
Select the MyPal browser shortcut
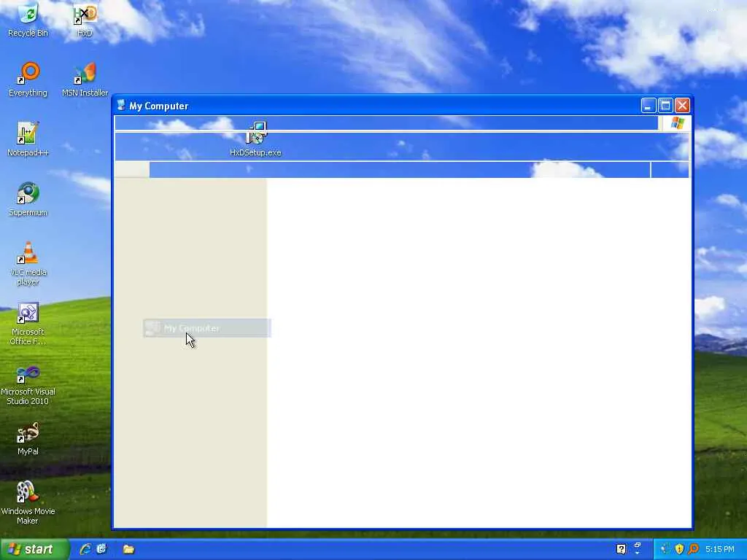(28, 438)
